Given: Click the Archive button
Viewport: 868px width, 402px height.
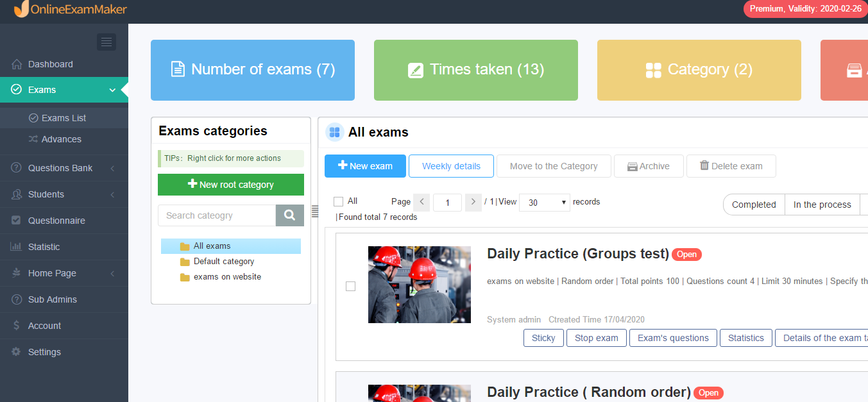Looking at the screenshot, I should tap(649, 166).
